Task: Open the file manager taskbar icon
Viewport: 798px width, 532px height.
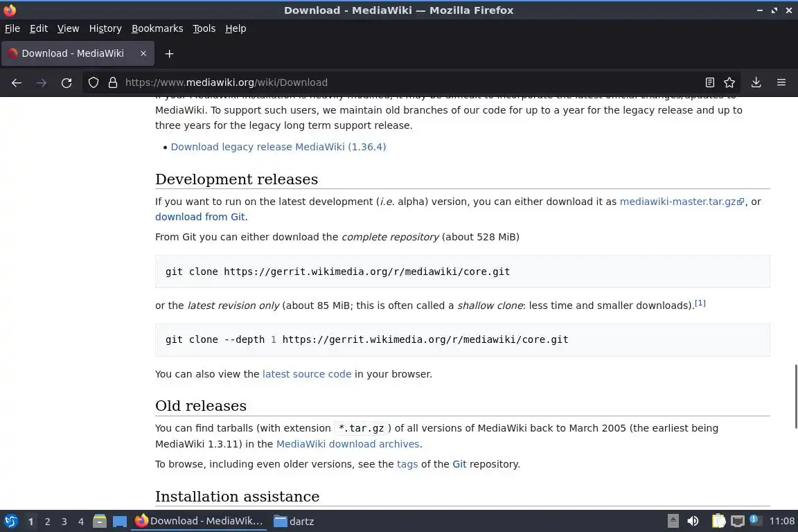Action: (x=100, y=522)
